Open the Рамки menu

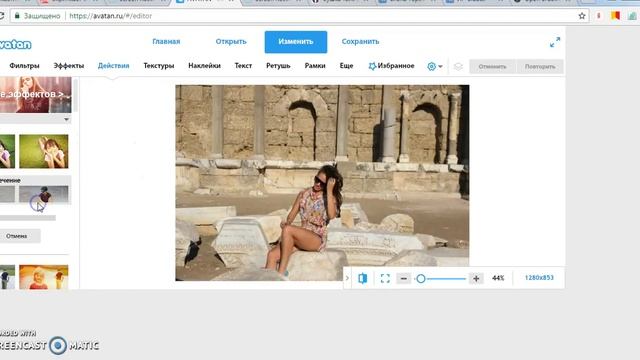[315, 66]
